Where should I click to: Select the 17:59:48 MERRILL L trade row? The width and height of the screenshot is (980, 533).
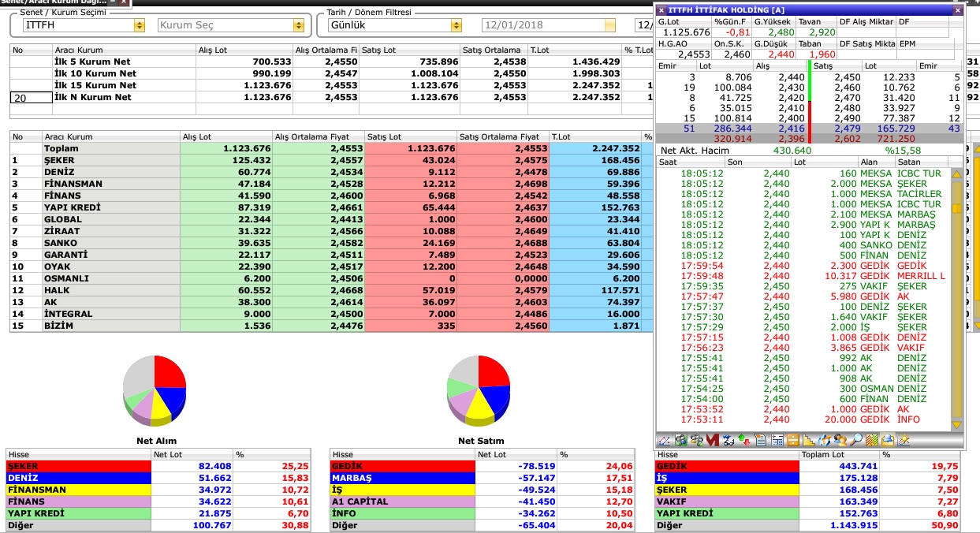pos(803,276)
